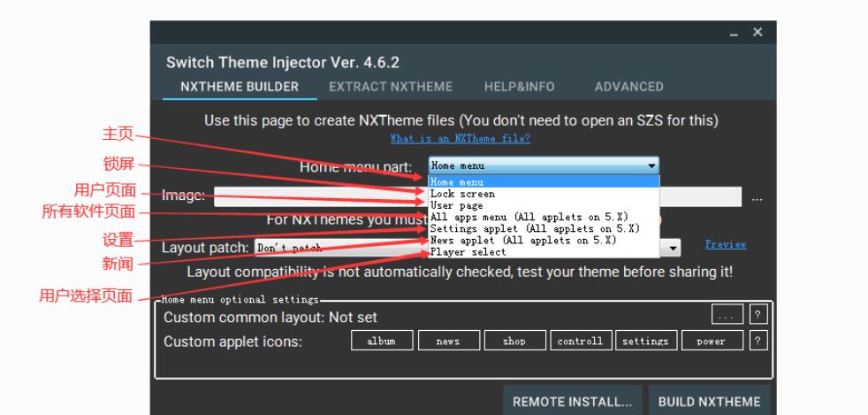
Task: Set the controll applet icon
Action: [581, 341]
